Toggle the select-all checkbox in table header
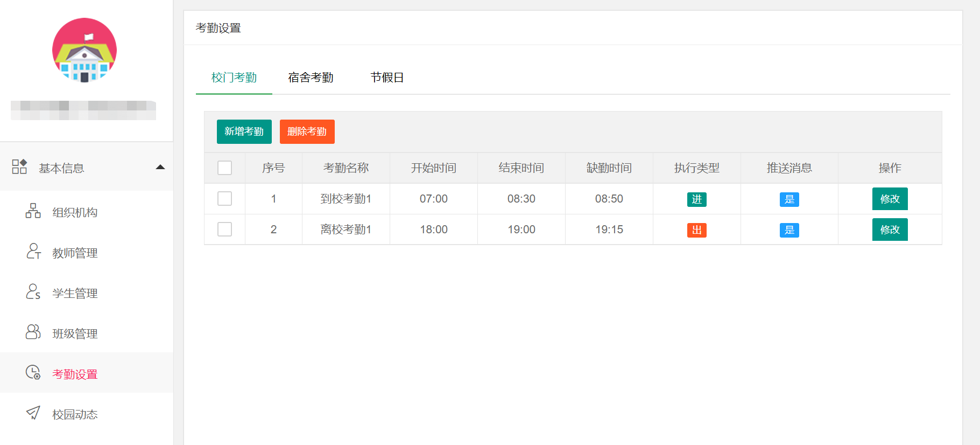Image resolution: width=980 pixels, height=445 pixels. 224,168
